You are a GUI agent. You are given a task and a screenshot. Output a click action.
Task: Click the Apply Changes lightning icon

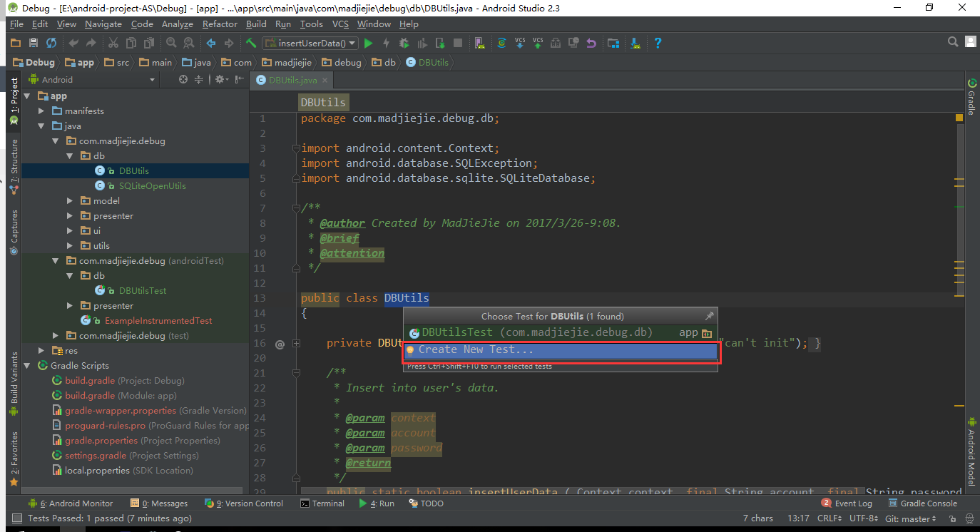[386, 43]
